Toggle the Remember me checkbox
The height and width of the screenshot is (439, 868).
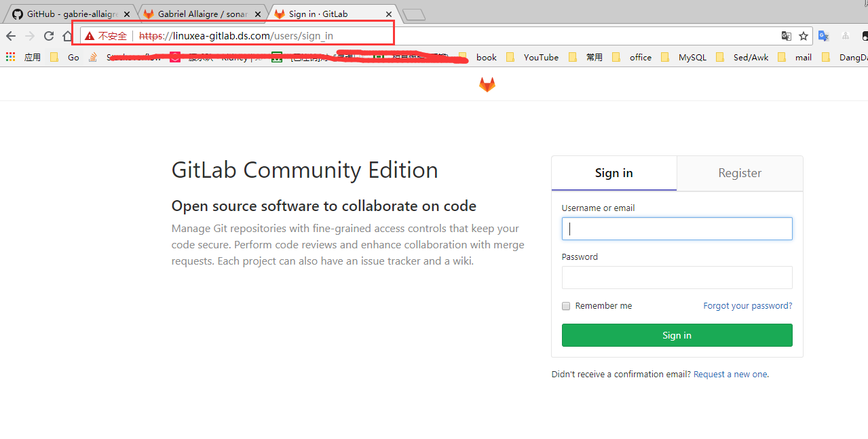[566, 306]
